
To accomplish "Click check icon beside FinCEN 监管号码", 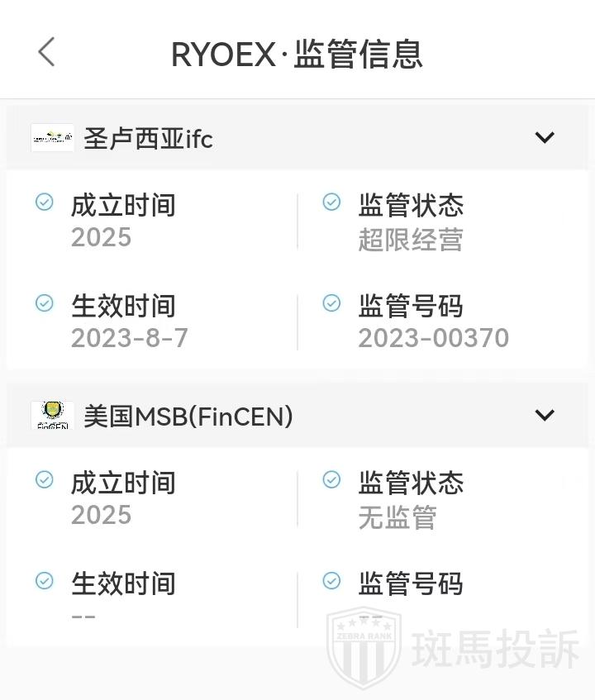I will click(331, 581).
